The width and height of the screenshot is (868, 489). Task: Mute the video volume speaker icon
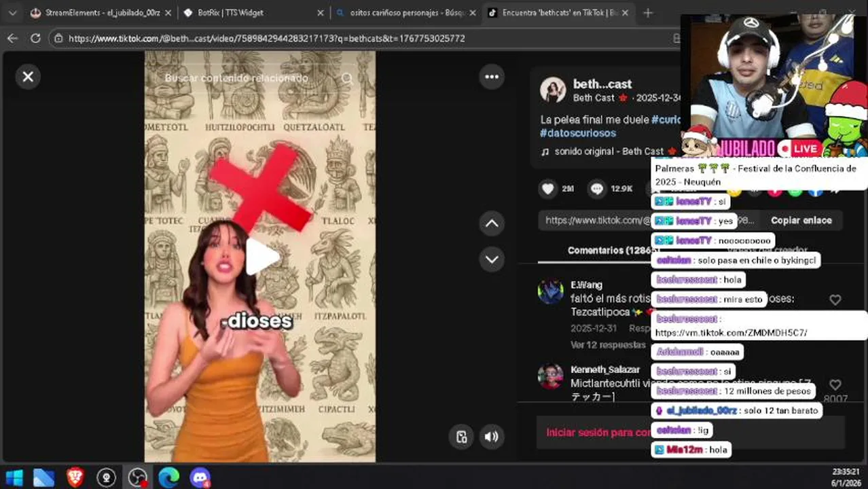(492, 437)
